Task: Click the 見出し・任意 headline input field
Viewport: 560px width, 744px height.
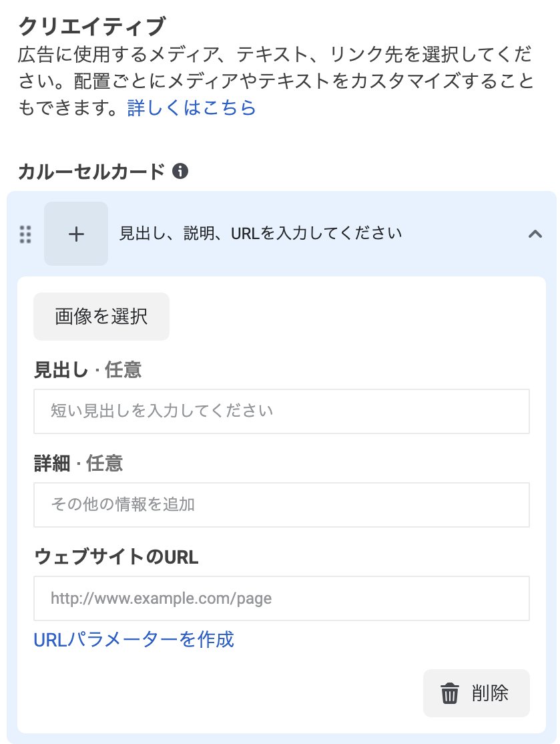Action: point(280,411)
